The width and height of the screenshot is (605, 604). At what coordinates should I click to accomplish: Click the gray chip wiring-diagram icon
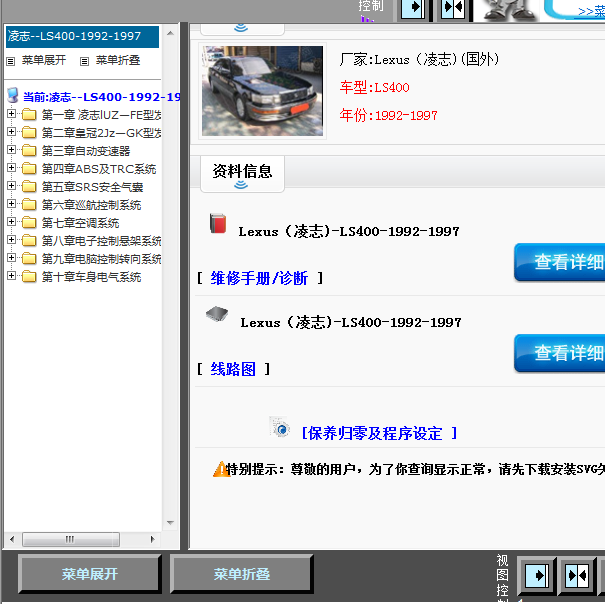tap(217, 314)
